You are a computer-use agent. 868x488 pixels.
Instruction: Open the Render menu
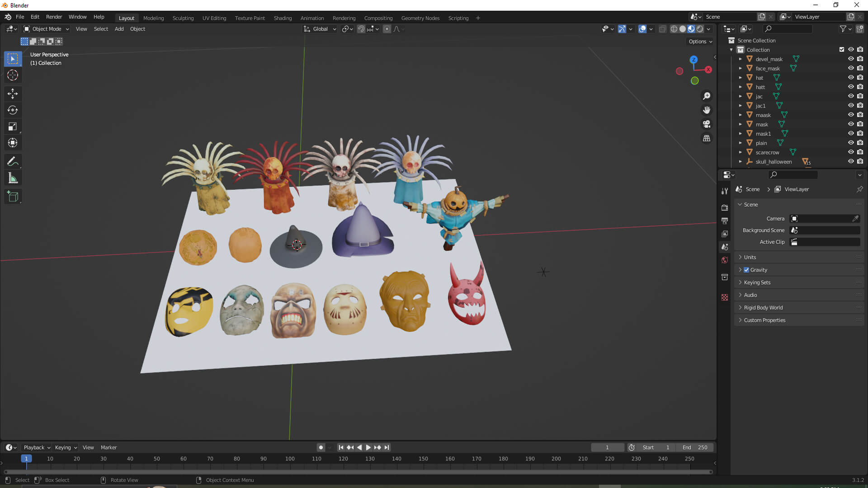click(54, 17)
